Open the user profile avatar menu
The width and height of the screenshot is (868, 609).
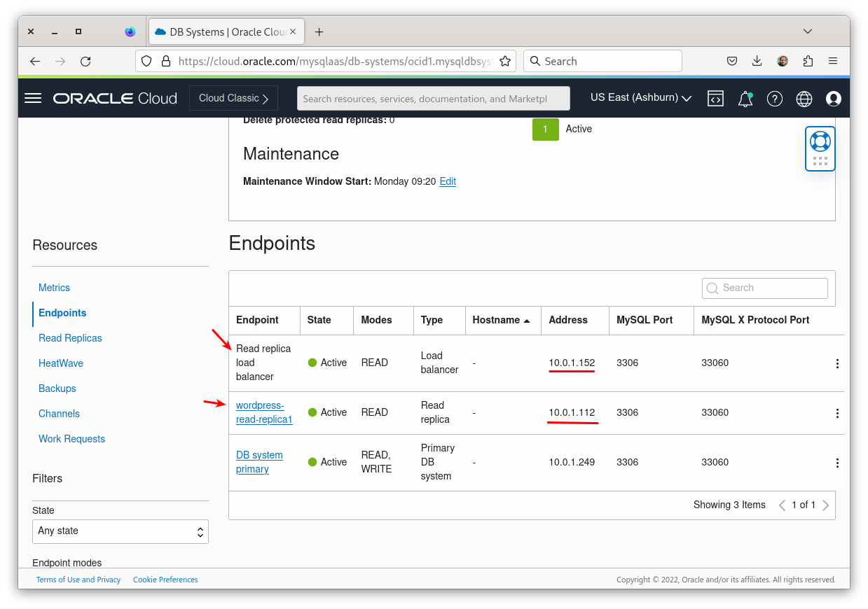click(x=833, y=99)
